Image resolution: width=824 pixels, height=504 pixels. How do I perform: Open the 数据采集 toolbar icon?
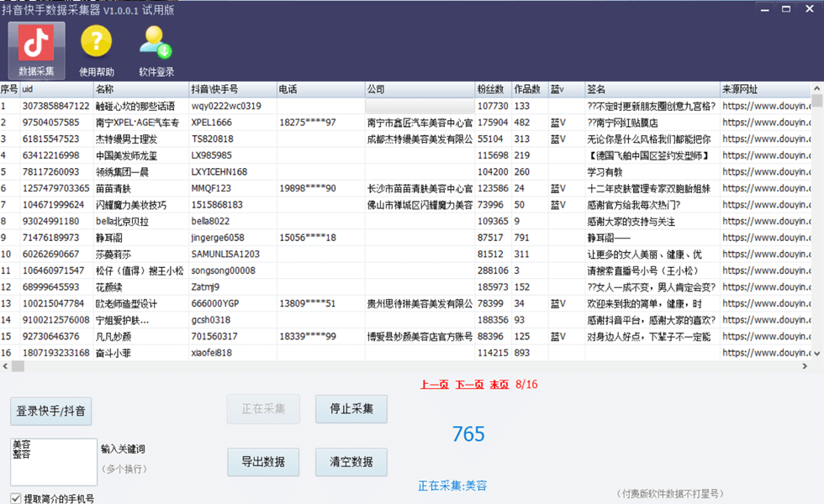coord(36,50)
